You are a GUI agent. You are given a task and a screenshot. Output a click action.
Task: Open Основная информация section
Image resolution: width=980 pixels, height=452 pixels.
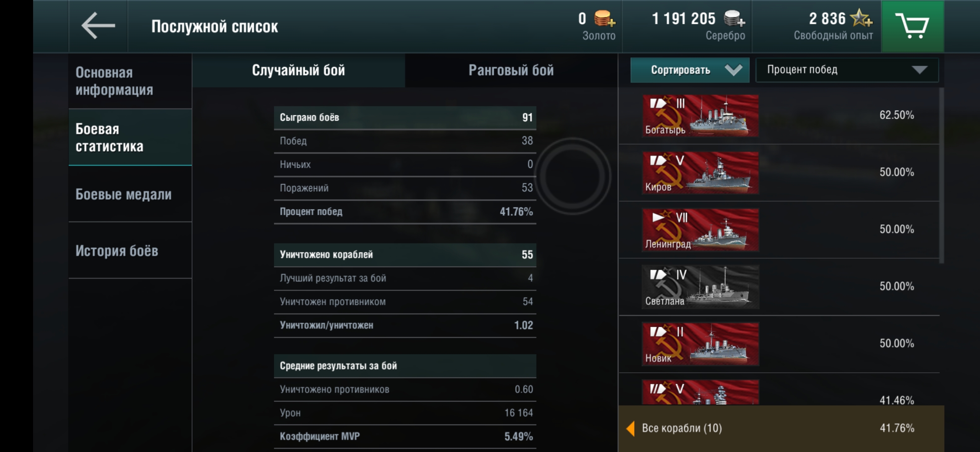pos(130,81)
